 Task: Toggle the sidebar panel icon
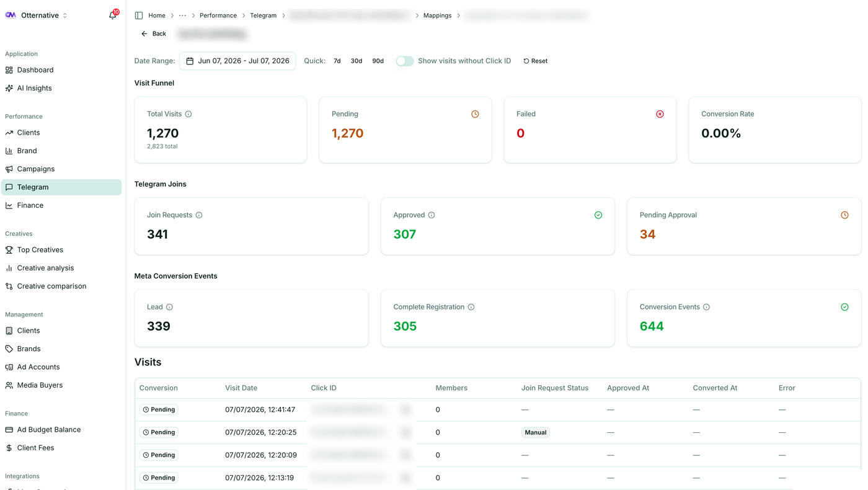coord(139,16)
